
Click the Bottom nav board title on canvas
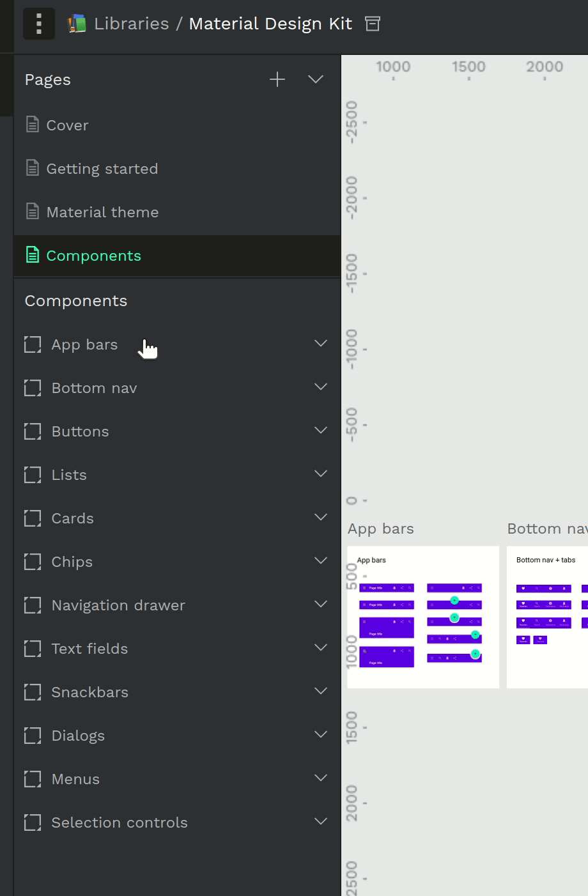coord(547,529)
